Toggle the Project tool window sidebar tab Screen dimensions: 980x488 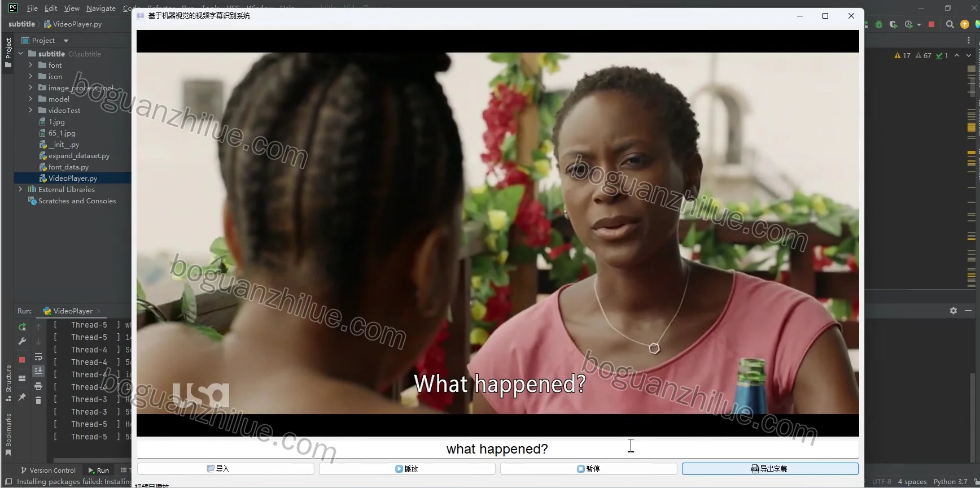(x=8, y=53)
